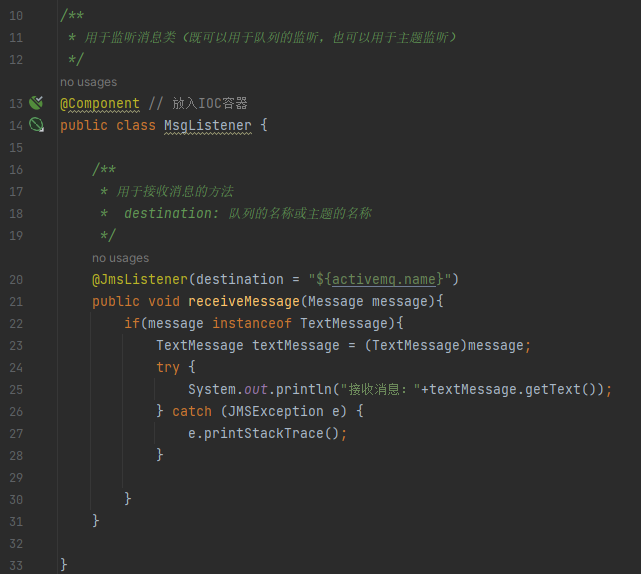Open the 'no usages' hint above @Component
The height and width of the screenshot is (574, 641).
coord(88,82)
